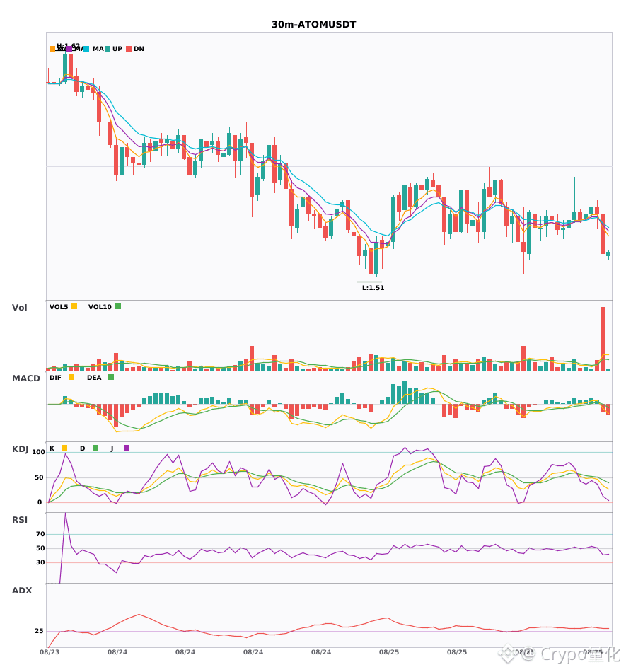Image resolution: width=626 pixels, height=672 pixels.
Task: Click the 0 level on KDJ axis
Action: (40, 502)
